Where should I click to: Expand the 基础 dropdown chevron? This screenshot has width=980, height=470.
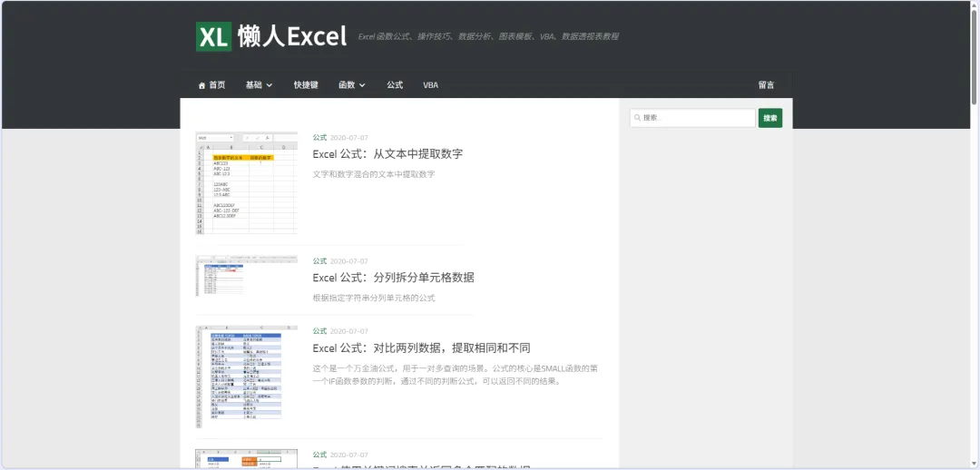pyautogui.click(x=269, y=85)
